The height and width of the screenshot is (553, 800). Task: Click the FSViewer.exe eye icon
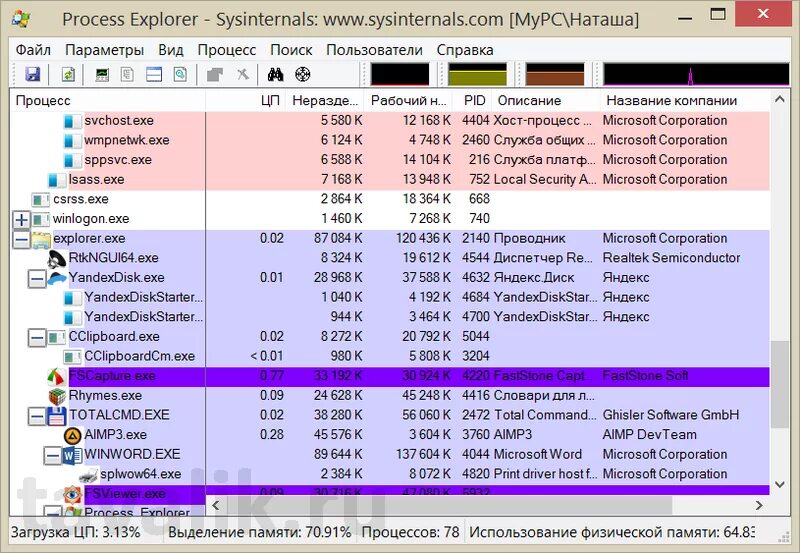(x=72, y=494)
